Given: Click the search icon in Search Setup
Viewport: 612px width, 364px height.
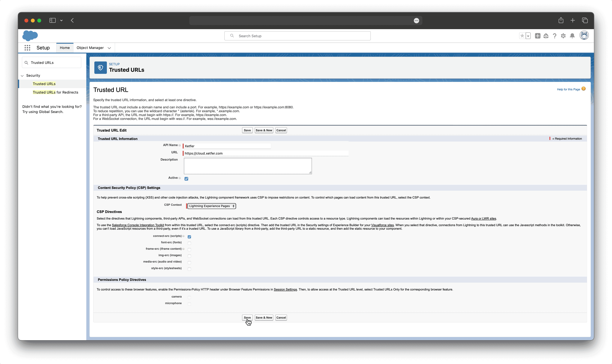Looking at the screenshot, I should [x=232, y=36].
